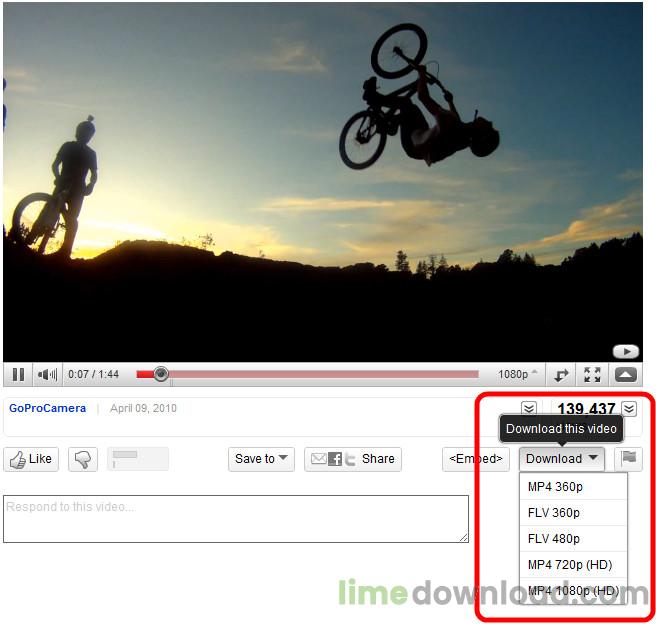Select FLV 360p download option
The width and height of the screenshot is (656, 624).
pyautogui.click(x=573, y=513)
